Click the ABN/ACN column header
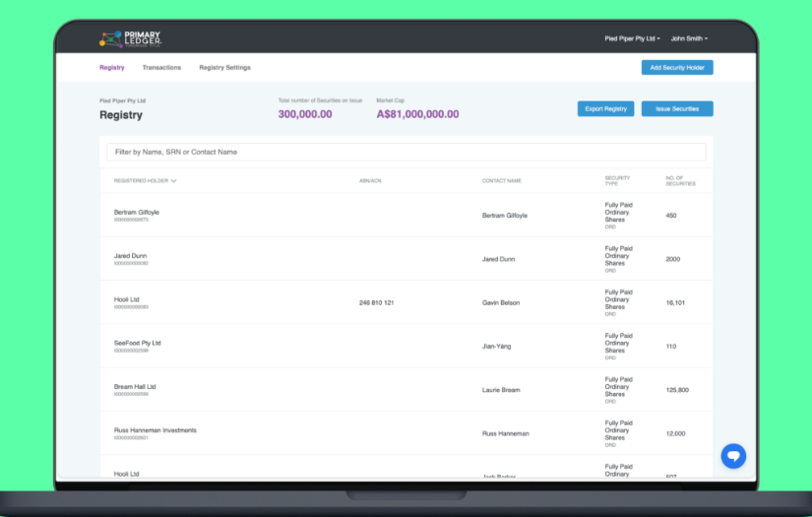Viewport: 812px width, 517px height. click(x=370, y=181)
